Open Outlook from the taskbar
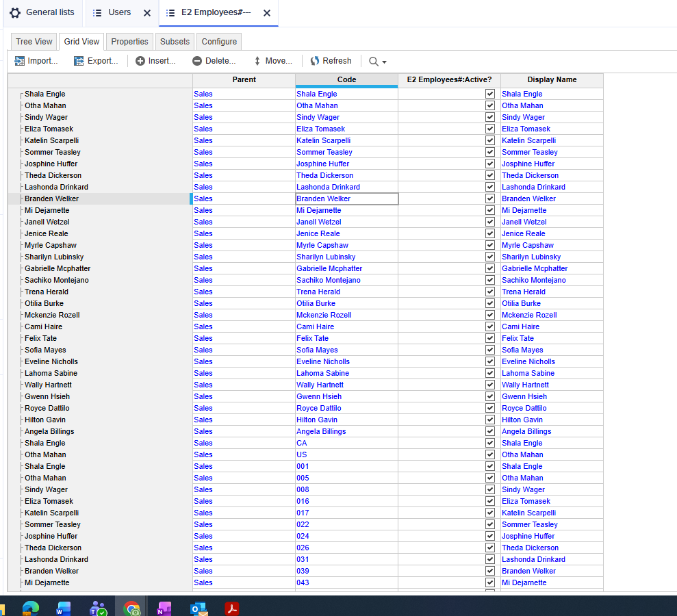The height and width of the screenshot is (616, 677). click(x=199, y=608)
